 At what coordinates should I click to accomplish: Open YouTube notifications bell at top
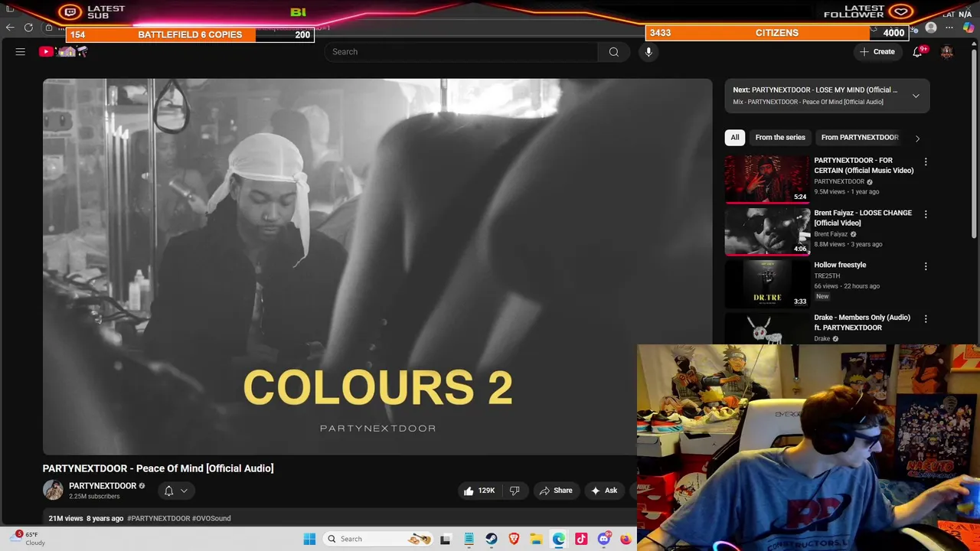pyautogui.click(x=917, y=51)
